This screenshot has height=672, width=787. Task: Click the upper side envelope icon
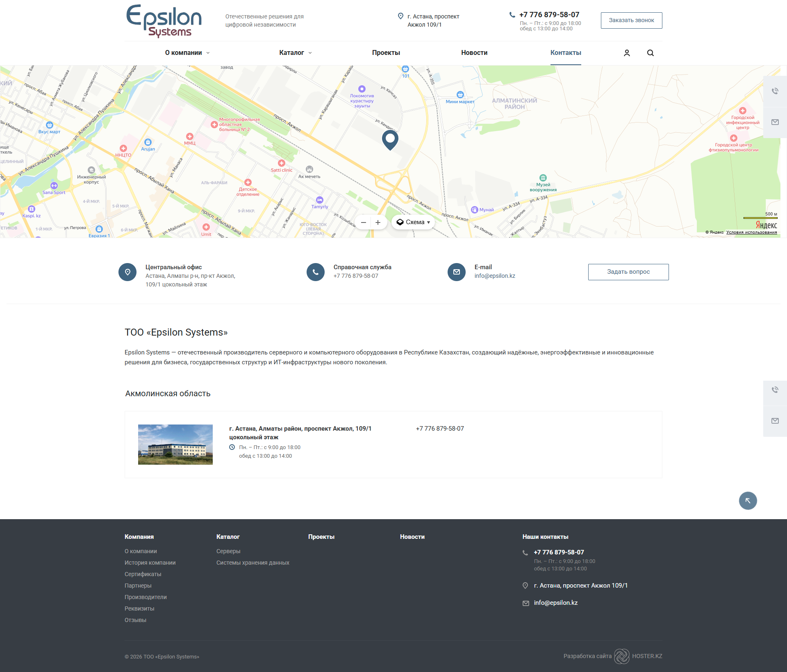click(x=775, y=122)
